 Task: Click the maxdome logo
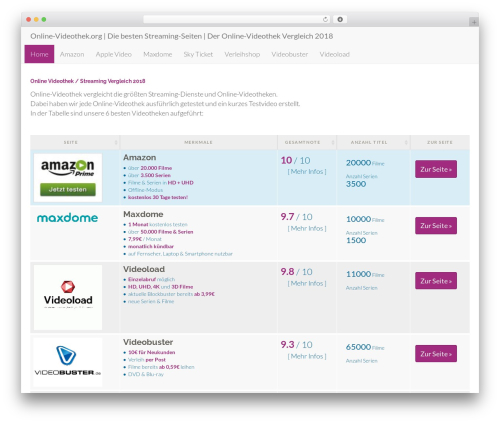67,218
